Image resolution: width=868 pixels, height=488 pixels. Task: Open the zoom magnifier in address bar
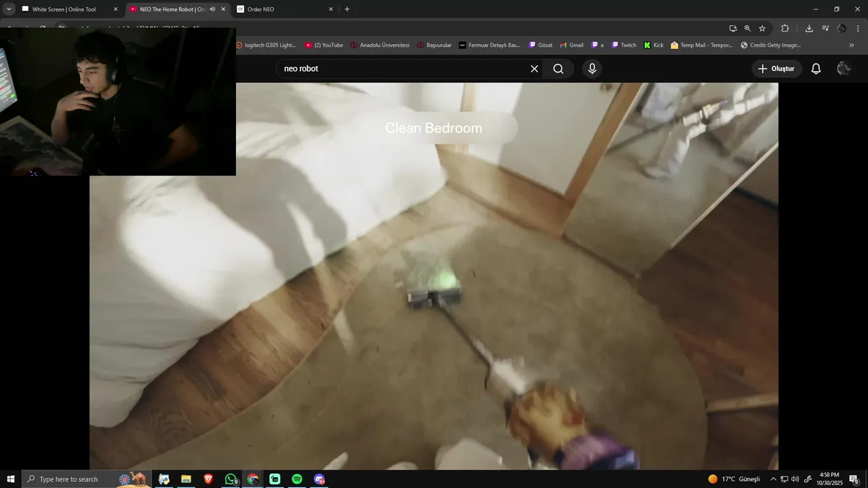[x=747, y=28]
